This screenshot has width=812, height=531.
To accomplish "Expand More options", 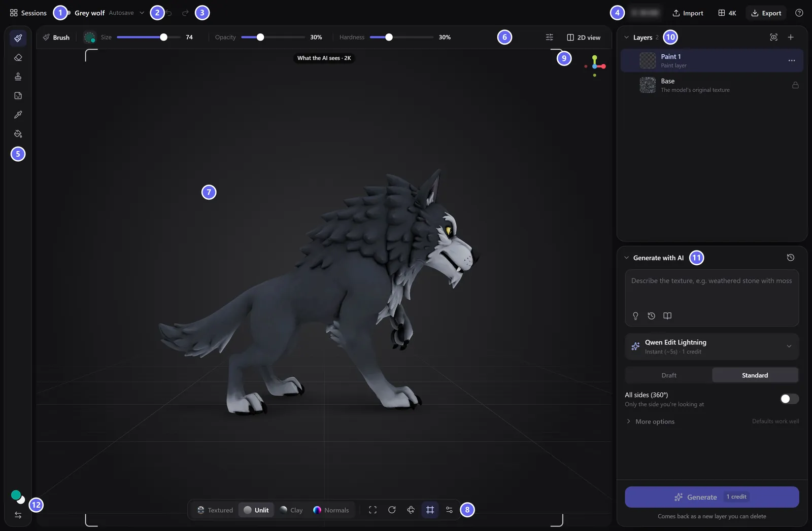I will (650, 421).
